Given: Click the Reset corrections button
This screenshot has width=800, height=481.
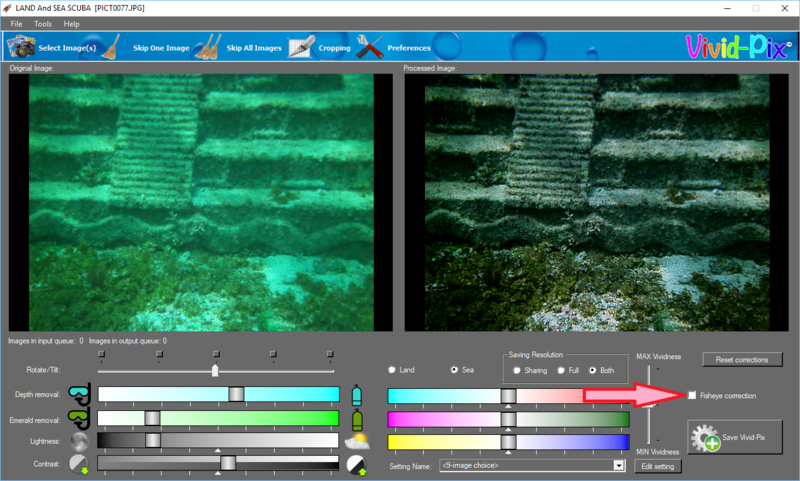Looking at the screenshot, I should (742, 359).
